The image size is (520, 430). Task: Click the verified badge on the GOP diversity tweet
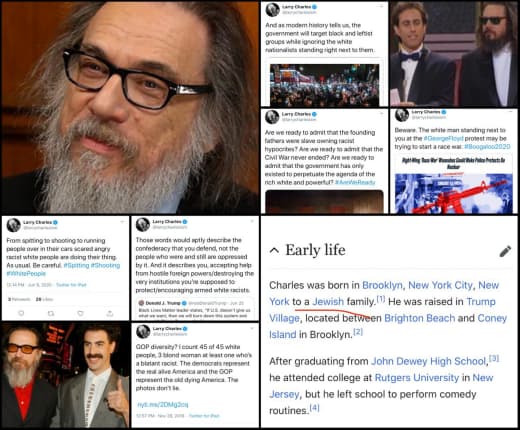click(184, 328)
